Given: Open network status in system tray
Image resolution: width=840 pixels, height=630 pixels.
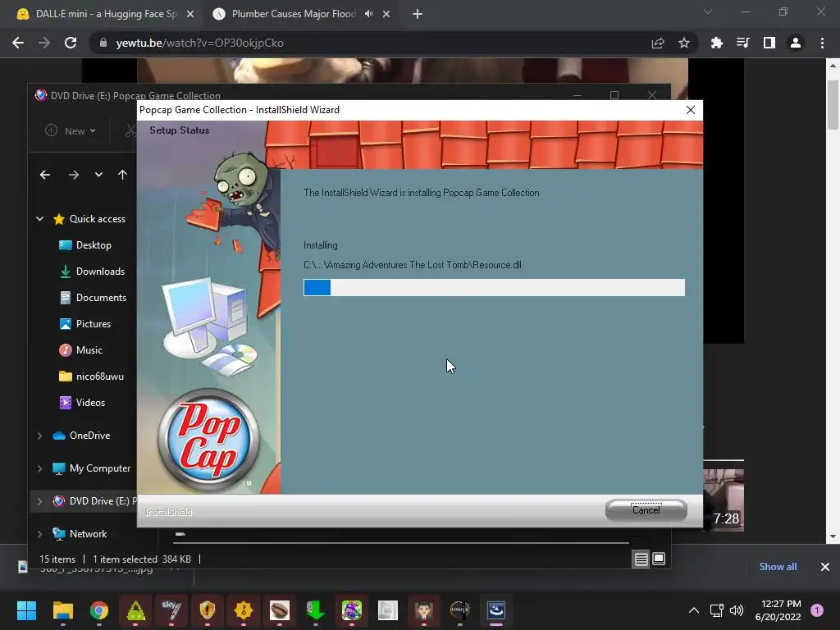Looking at the screenshot, I should (716, 610).
